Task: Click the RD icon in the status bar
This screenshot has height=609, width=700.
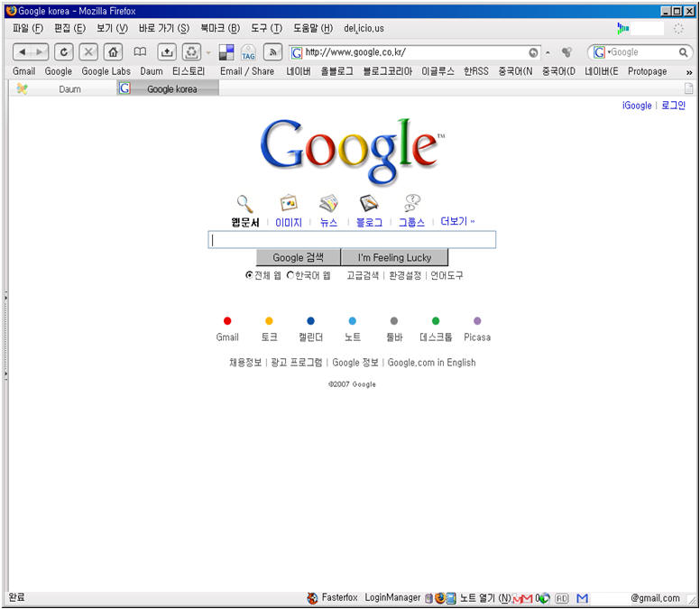Action: pos(562,598)
